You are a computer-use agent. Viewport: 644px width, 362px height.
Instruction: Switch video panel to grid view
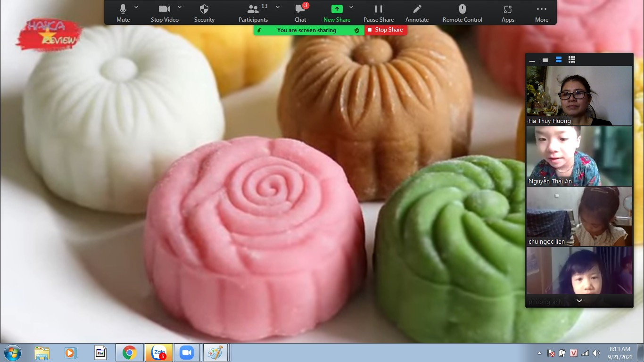572,59
